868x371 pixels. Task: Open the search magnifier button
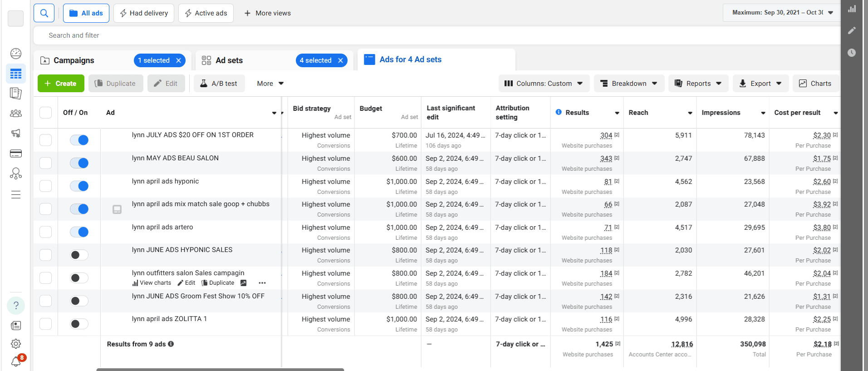click(x=44, y=13)
